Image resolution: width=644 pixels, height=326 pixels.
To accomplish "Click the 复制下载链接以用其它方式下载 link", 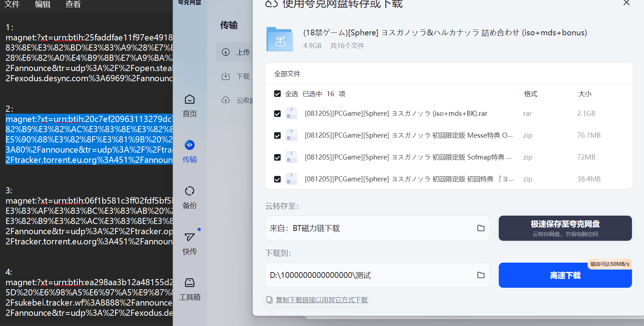I will tap(321, 300).
